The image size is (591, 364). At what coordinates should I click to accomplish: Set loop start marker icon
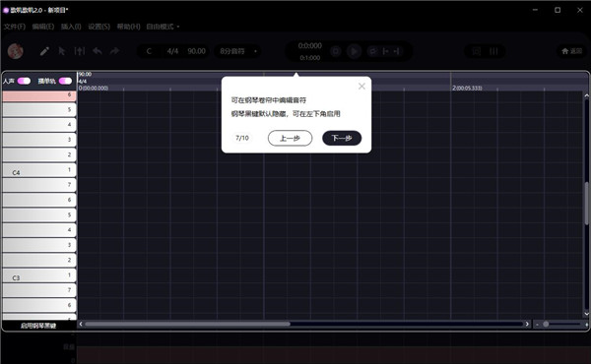click(385, 51)
